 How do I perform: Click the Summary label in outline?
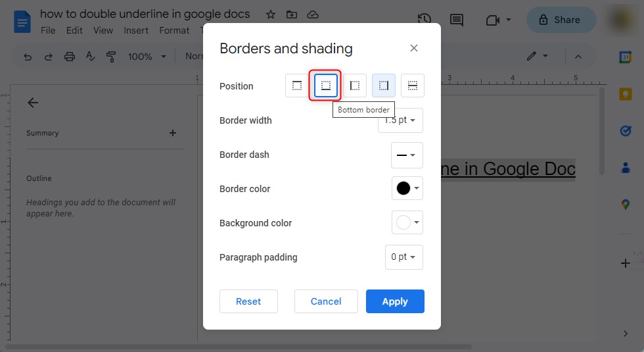(x=42, y=133)
